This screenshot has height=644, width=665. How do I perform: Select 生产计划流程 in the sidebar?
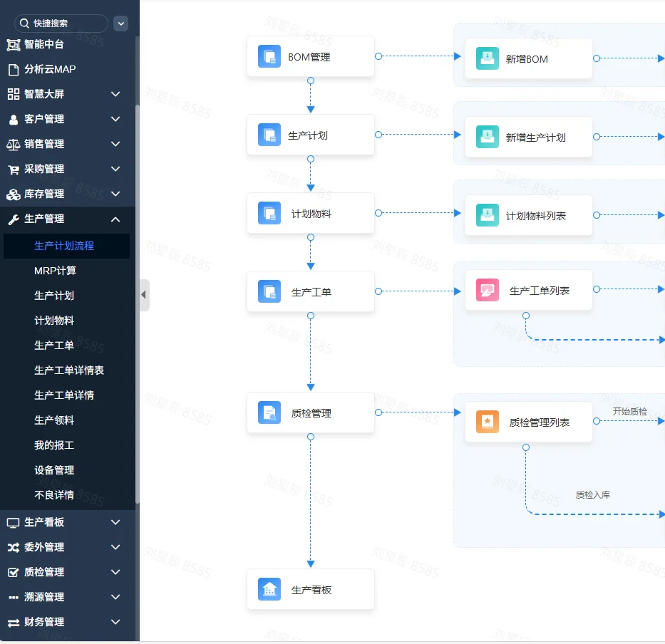click(x=63, y=246)
